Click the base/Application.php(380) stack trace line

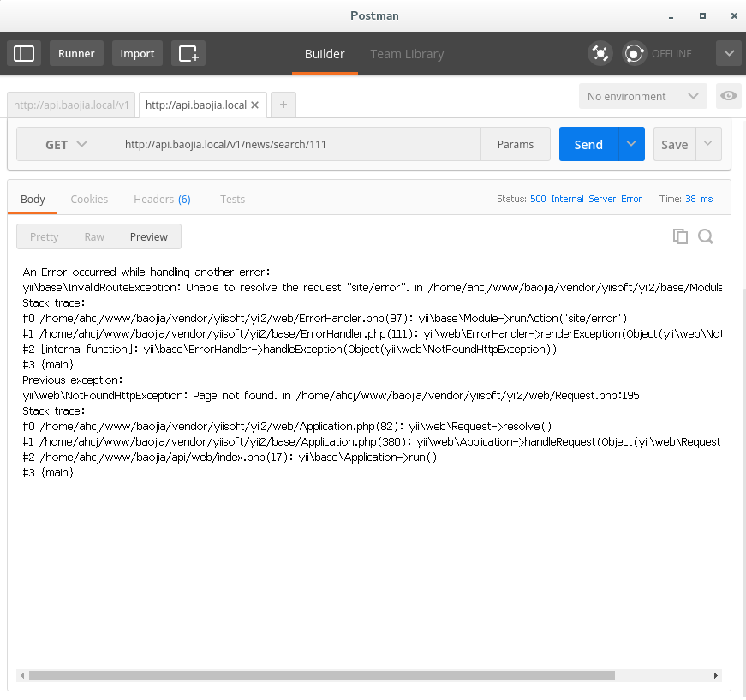coord(372,441)
